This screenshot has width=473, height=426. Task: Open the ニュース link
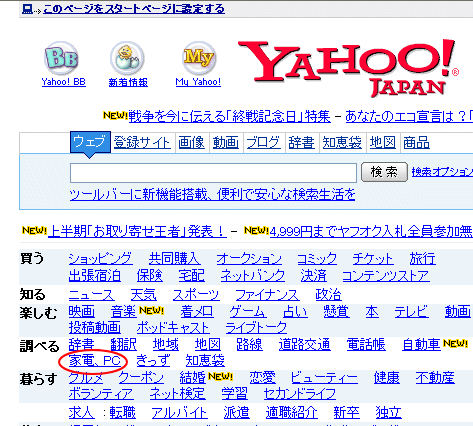(92, 295)
